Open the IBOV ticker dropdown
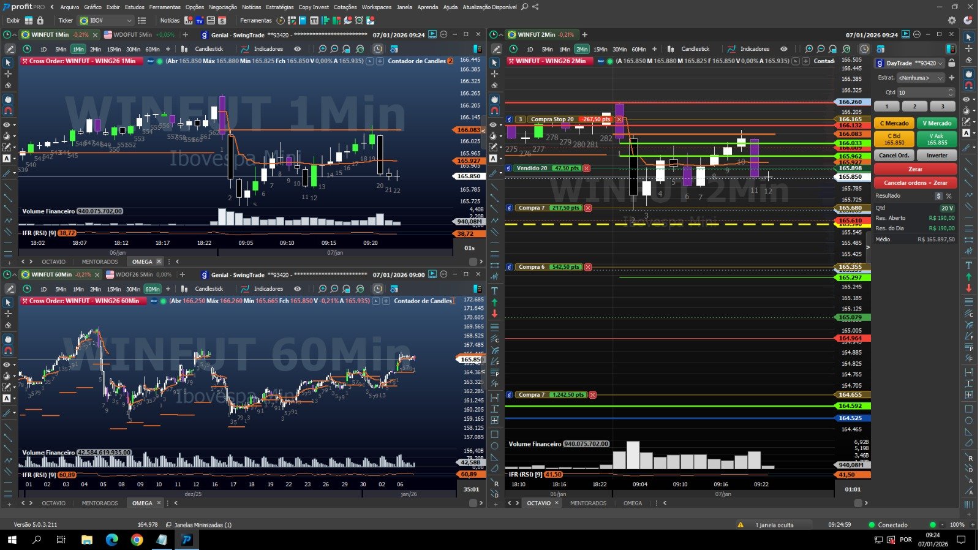Viewport: 980px width, 550px height. pos(129,20)
